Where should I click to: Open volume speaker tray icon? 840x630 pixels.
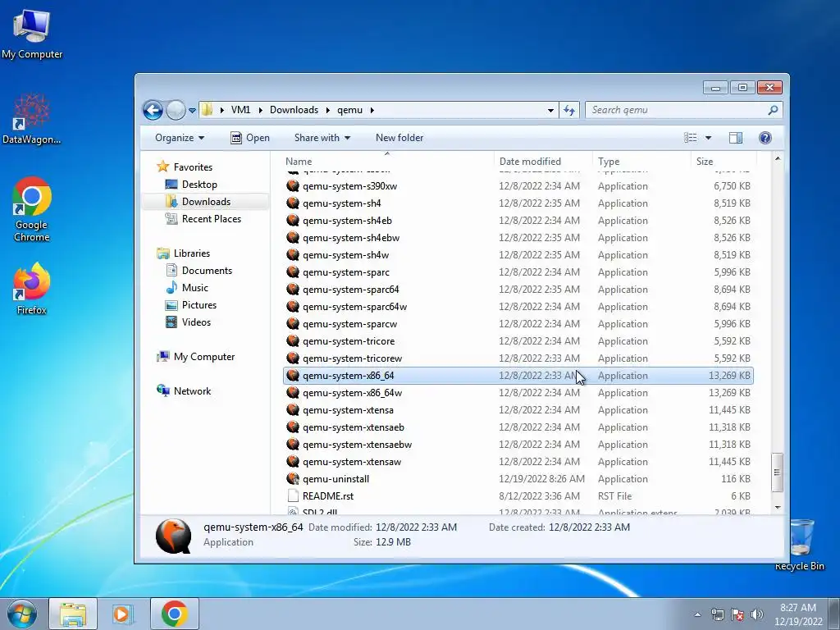pyautogui.click(x=757, y=614)
